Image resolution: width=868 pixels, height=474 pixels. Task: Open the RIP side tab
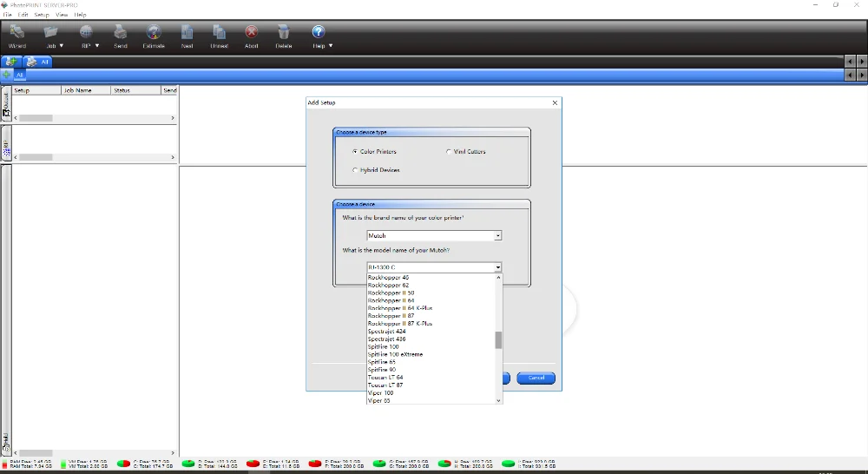(6, 143)
